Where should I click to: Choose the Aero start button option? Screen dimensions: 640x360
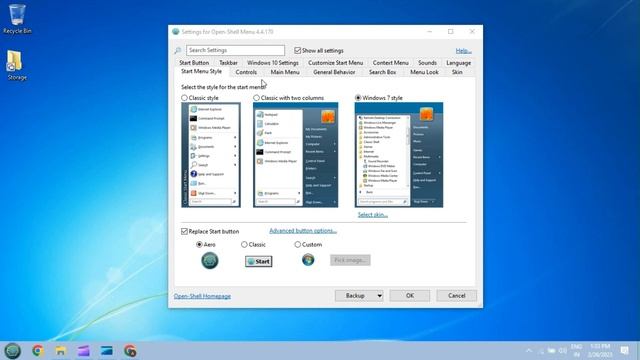click(199, 244)
